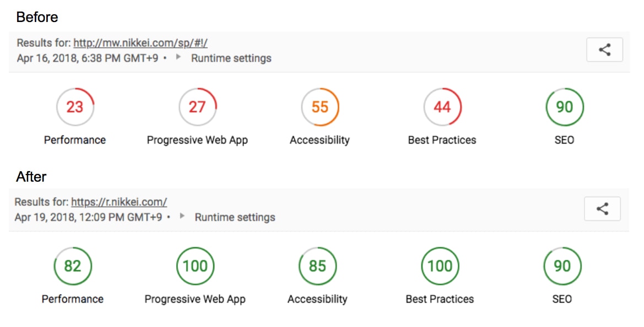Click the Apr 19, 2018 timestamp text

(88, 217)
